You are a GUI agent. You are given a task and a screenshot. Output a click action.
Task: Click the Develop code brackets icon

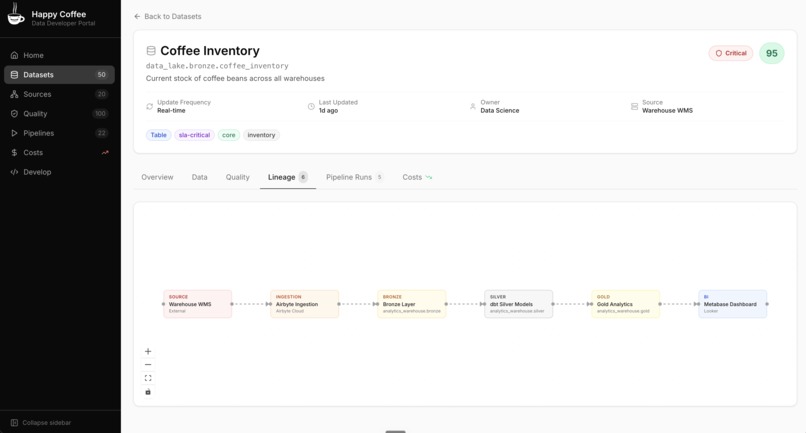coord(14,172)
